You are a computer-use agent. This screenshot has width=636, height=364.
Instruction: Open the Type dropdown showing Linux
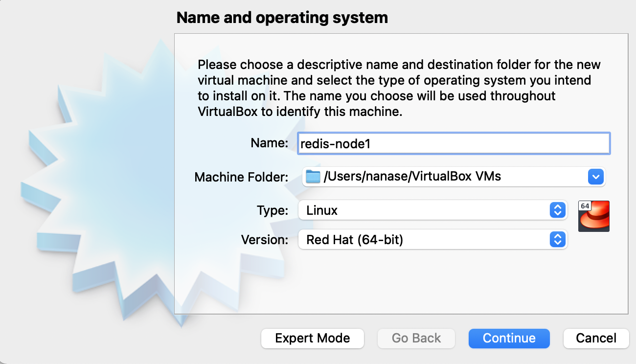pos(432,210)
